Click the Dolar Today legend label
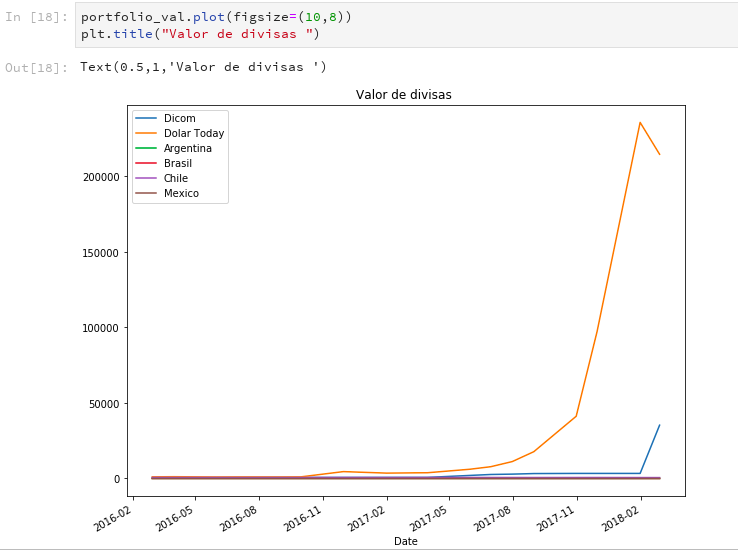Viewport: 738px width, 550px height. pyautogui.click(x=194, y=133)
